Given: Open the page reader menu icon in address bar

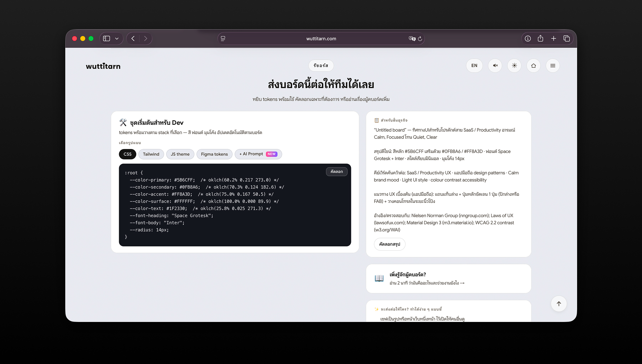Looking at the screenshot, I should click(223, 39).
